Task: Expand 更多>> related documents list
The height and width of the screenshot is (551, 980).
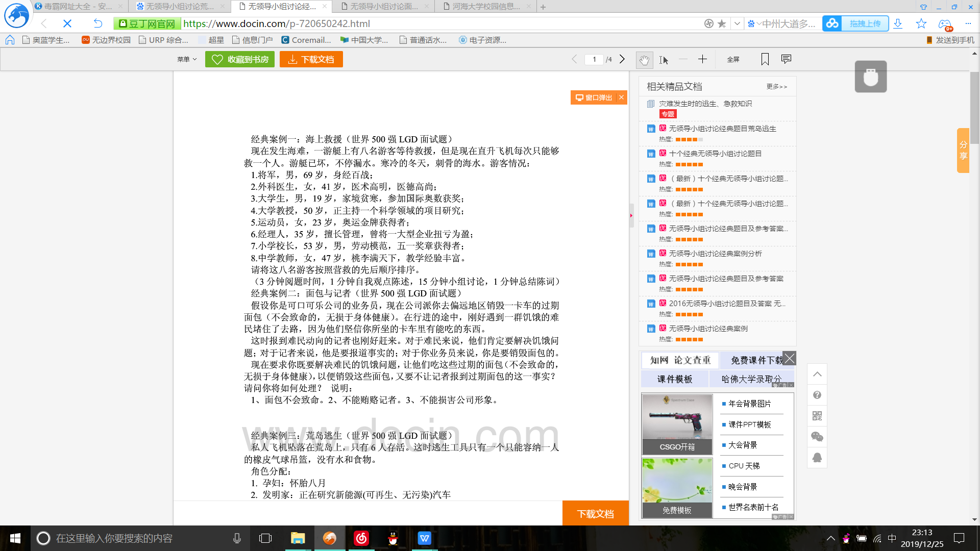Action: pyautogui.click(x=776, y=87)
